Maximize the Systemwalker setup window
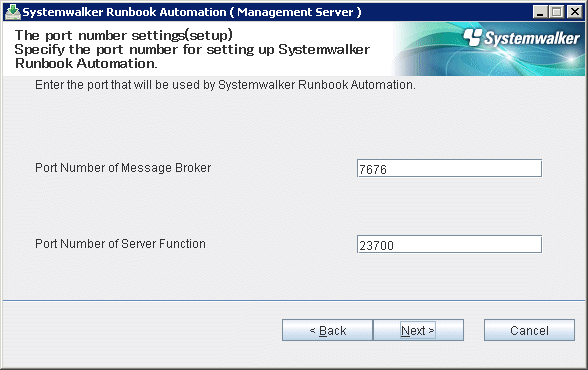Screen dimensions: 588x370 point(557,12)
